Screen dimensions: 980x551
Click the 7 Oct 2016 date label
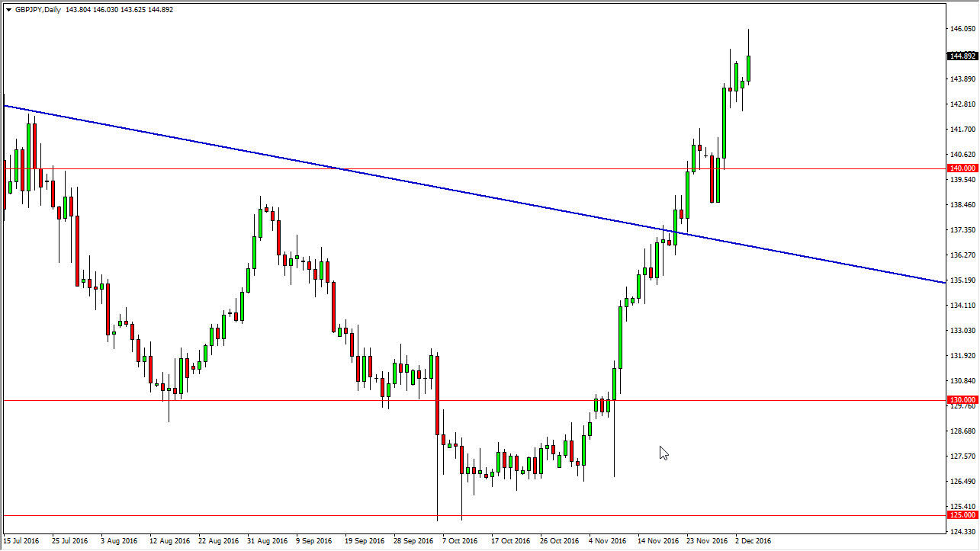click(x=460, y=541)
